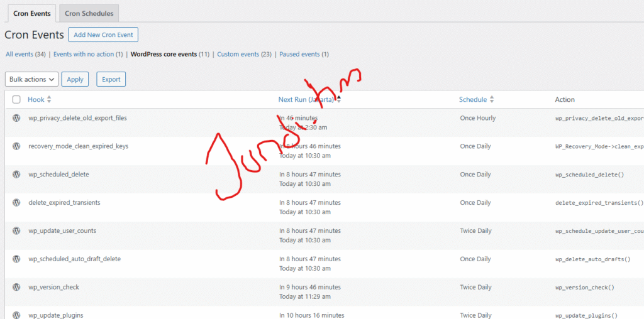Click the Cron Events page heading
644x319 pixels.
coord(34,35)
